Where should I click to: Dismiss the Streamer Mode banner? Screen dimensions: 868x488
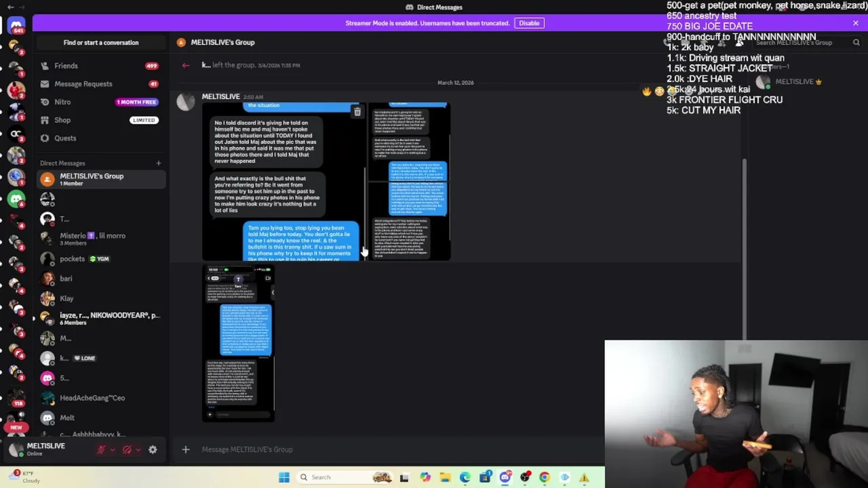[856, 23]
